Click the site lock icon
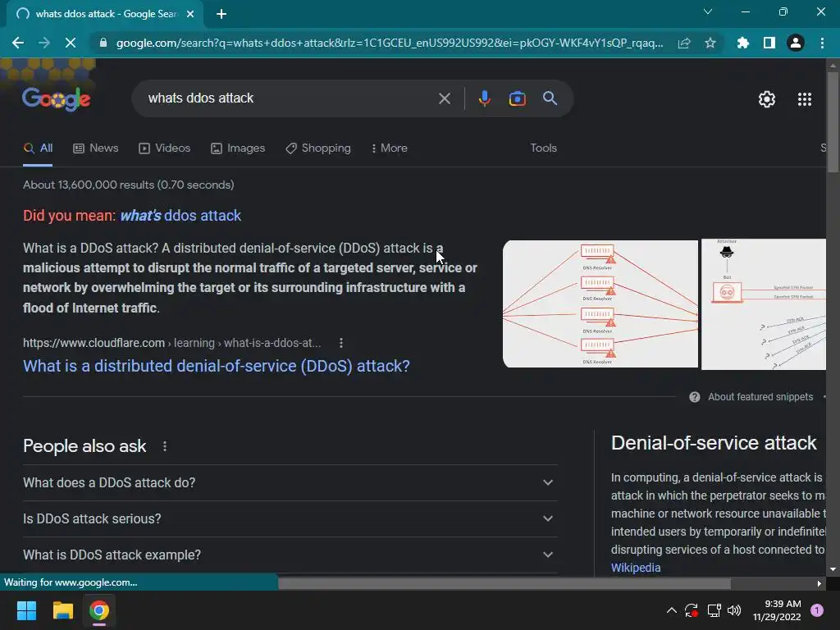The image size is (840, 630). pyautogui.click(x=103, y=43)
